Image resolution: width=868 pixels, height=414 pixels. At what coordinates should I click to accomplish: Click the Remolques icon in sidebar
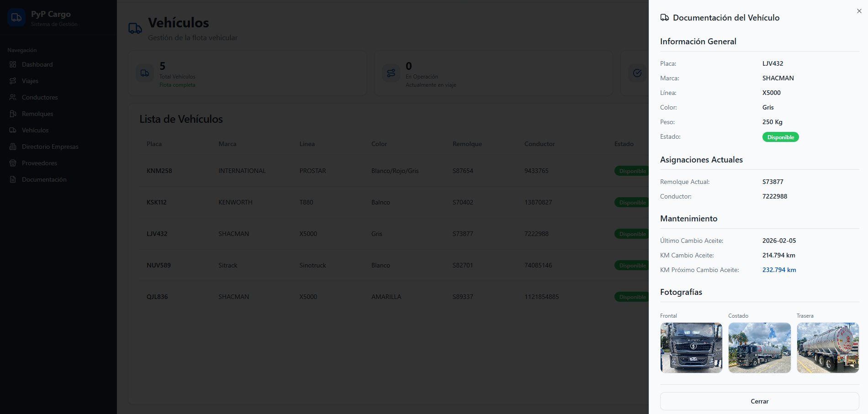point(13,114)
